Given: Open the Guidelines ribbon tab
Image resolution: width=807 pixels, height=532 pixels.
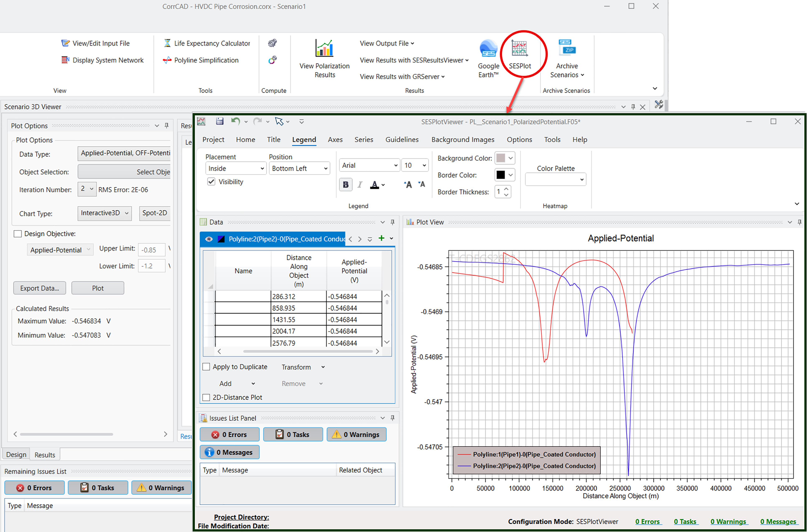Looking at the screenshot, I should coord(402,139).
